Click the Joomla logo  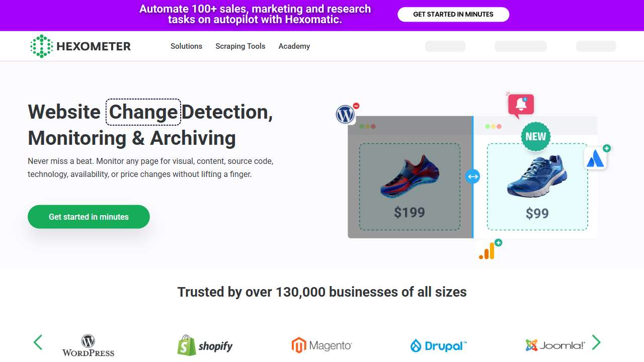(x=555, y=345)
